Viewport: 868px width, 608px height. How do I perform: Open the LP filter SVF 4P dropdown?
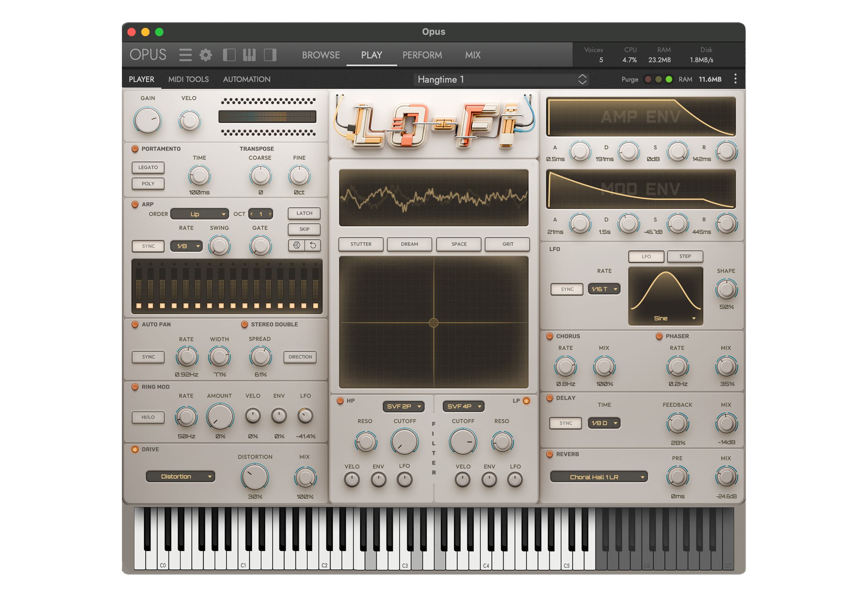[x=463, y=406]
